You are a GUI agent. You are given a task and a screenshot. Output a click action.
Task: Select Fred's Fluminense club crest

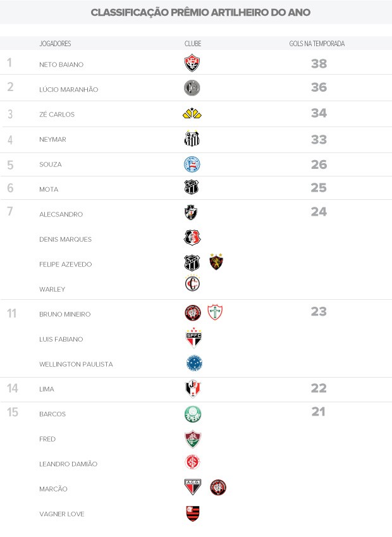[193, 439]
